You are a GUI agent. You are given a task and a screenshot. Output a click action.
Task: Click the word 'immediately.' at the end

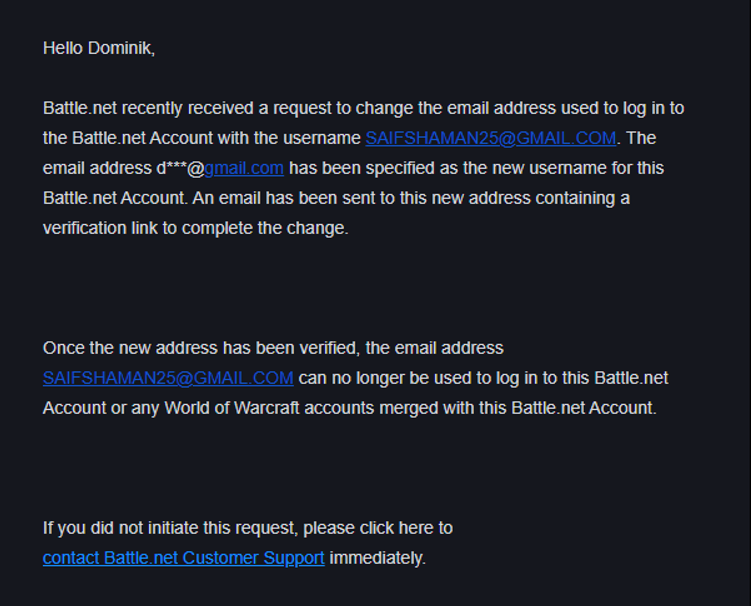pos(378,558)
